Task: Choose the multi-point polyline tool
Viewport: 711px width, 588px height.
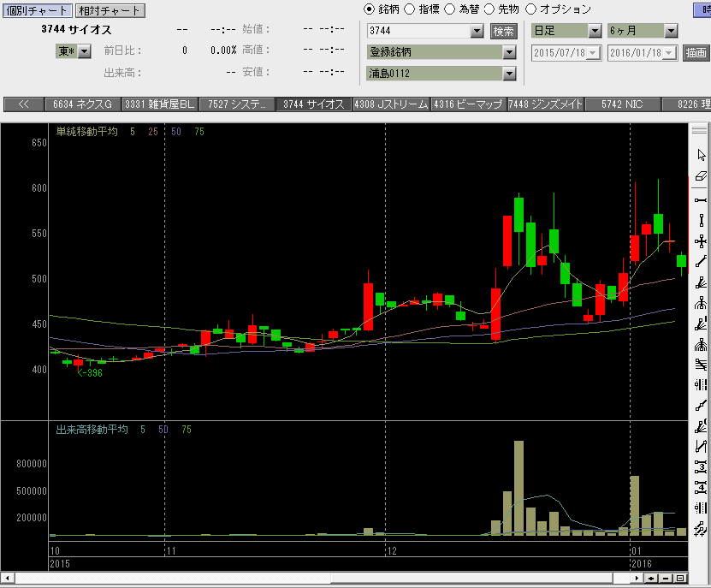Action: point(701,406)
